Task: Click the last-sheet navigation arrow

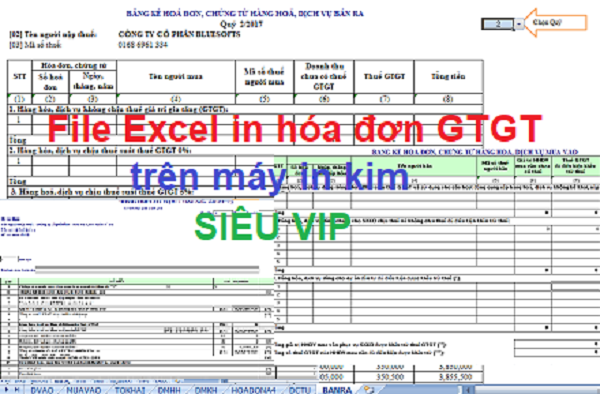Action: click(x=17, y=389)
